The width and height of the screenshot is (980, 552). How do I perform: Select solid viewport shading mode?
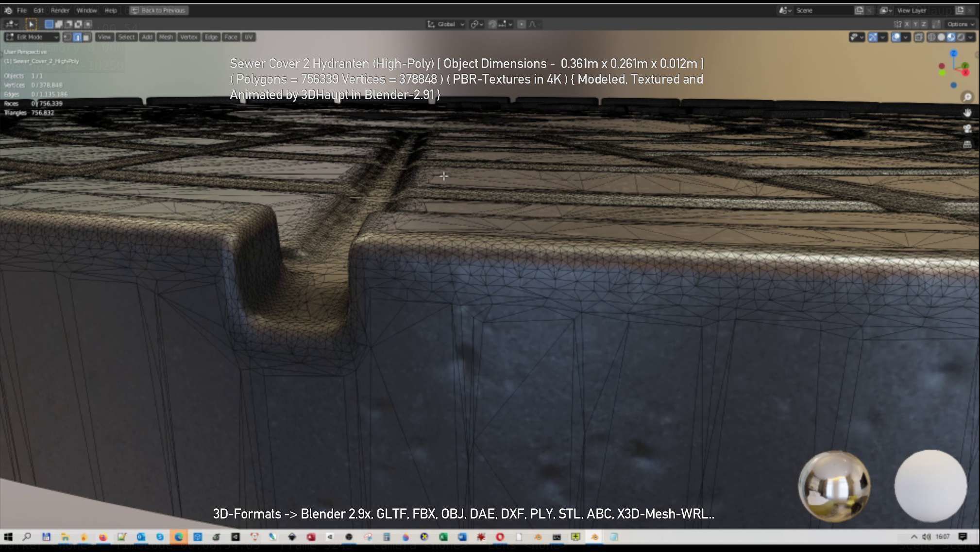(941, 37)
